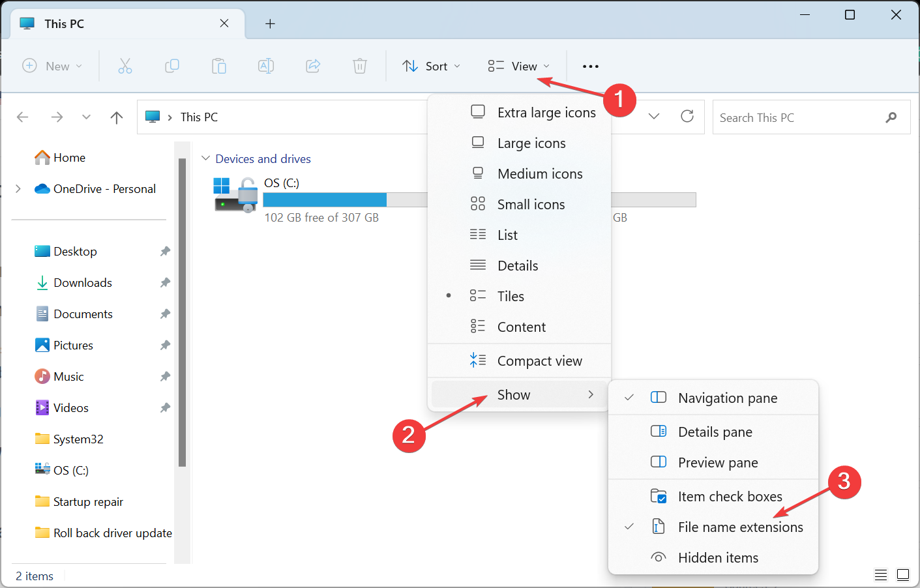920x588 pixels.
Task: Switch to details layout using the status bar icon
Action: click(x=881, y=575)
